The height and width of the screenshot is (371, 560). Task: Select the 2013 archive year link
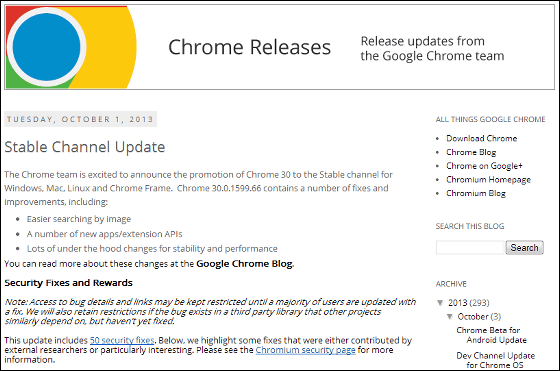click(x=458, y=303)
